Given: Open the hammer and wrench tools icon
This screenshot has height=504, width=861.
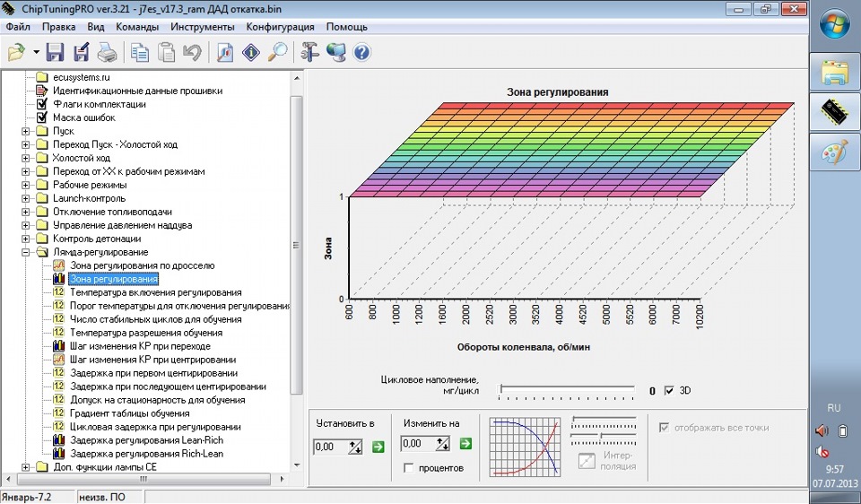Looking at the screenshot, I should [x=309, y=52].
